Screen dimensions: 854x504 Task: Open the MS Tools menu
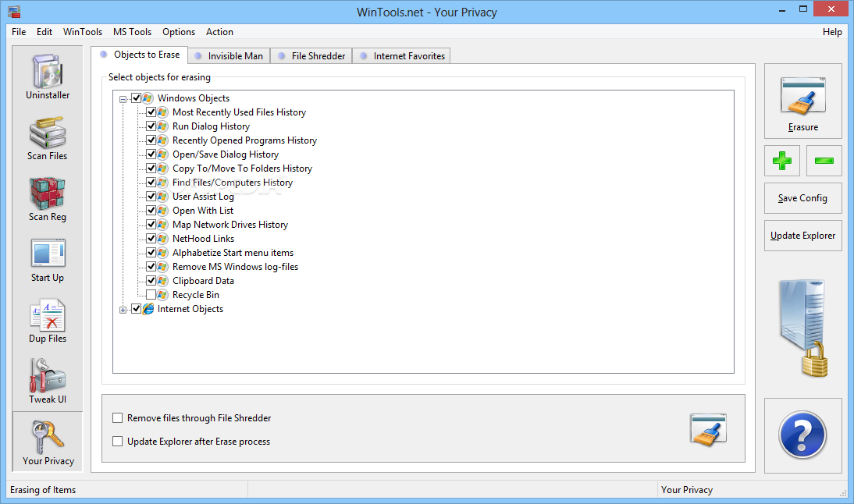pyautogui.click(x=133, y=31)
